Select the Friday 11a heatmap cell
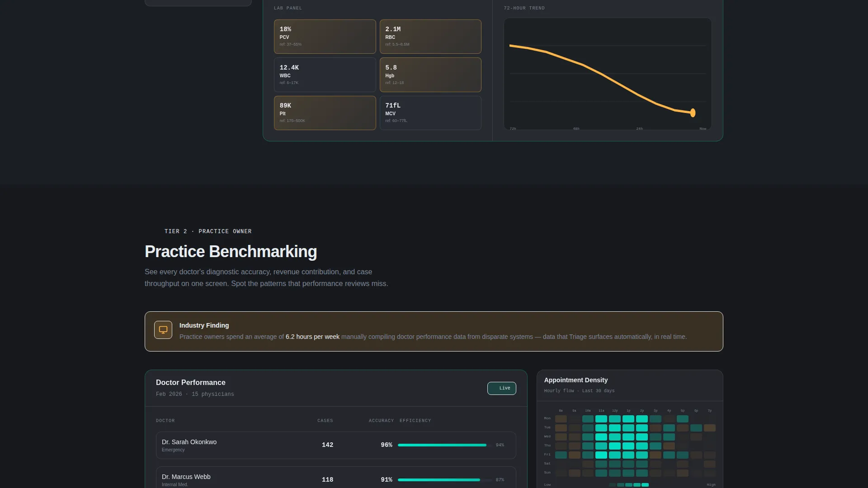Image resolution: width=868 pixels, height=488 pixels. tap(601, 455)
